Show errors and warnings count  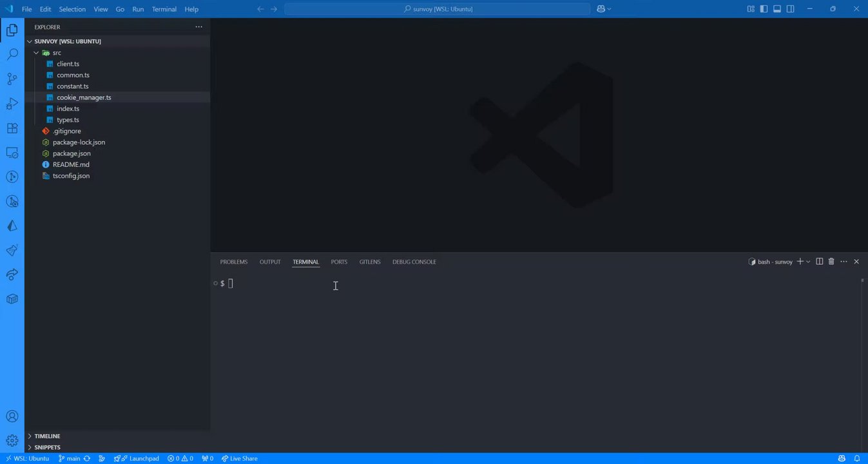(x=180, y=458)
